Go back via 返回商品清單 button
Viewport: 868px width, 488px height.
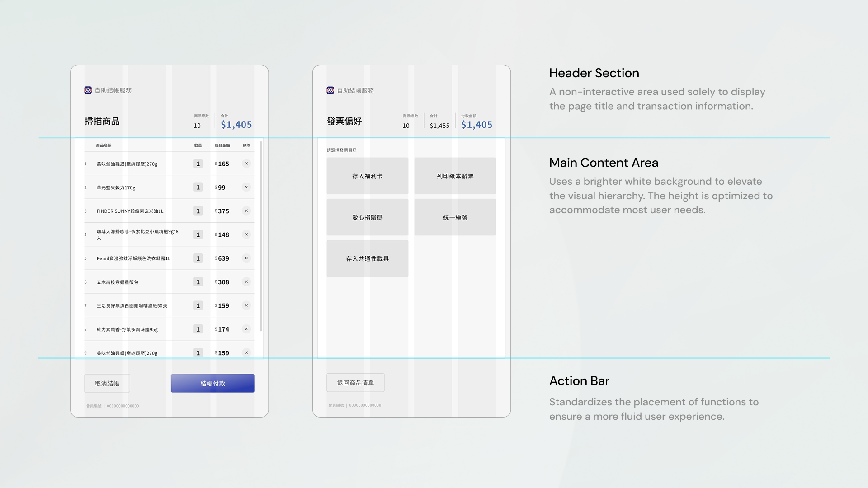point(355,383)
